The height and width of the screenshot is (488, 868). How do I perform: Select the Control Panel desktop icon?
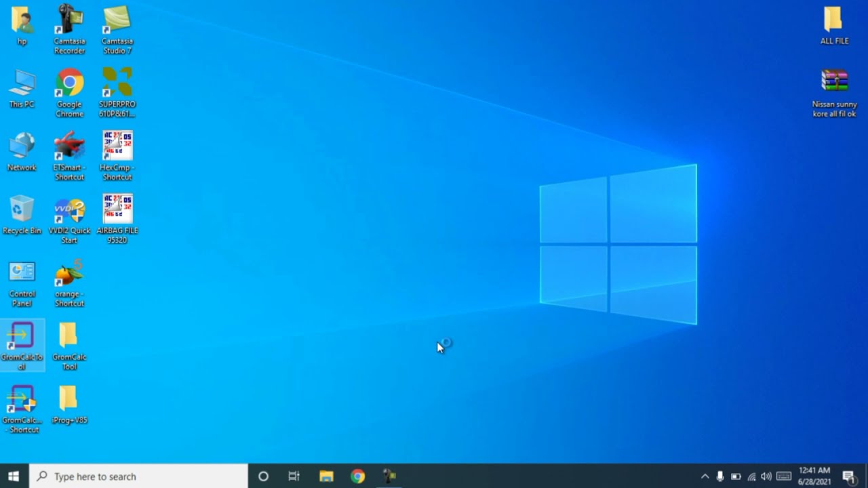pos(22,283)
